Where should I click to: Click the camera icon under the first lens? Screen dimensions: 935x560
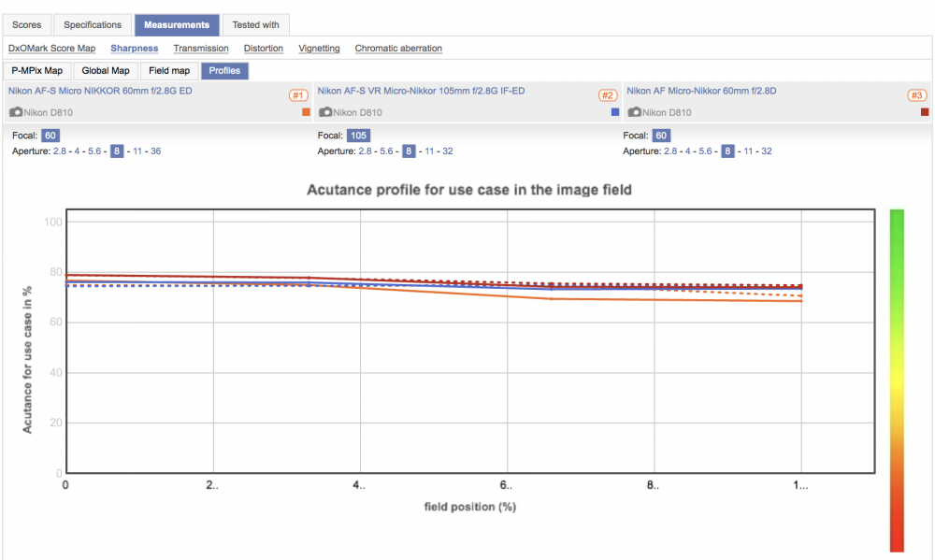(16, 112)
